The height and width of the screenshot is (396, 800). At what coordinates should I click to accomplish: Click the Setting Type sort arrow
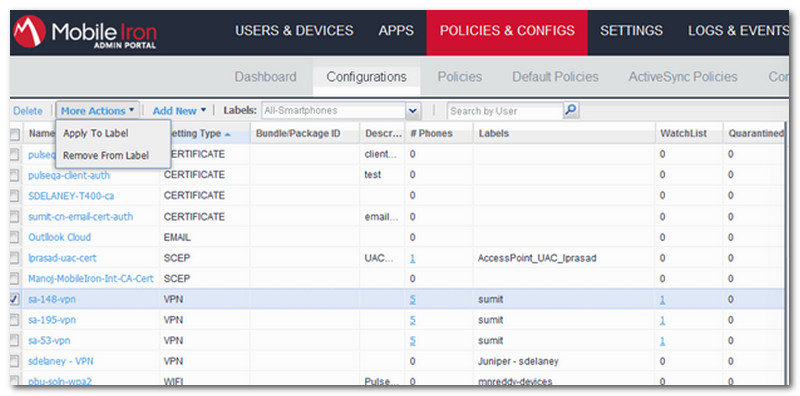tap(228, 134)
